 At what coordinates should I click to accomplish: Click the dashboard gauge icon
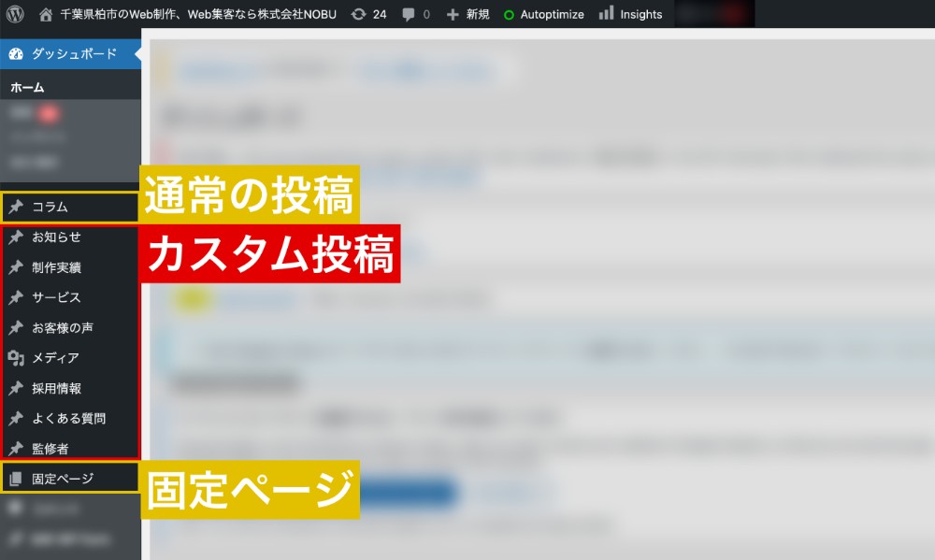click(x=16, y=53)
